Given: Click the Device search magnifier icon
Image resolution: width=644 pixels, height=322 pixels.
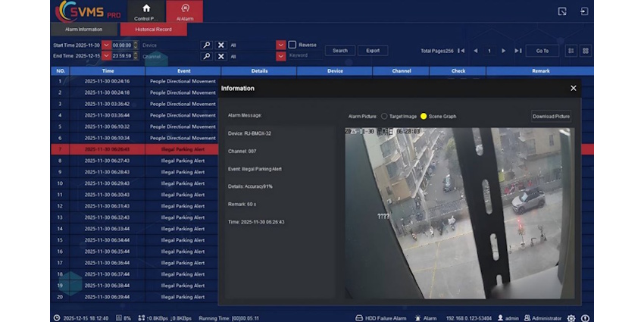Looking at the screenshot, I should click(206, 45).
